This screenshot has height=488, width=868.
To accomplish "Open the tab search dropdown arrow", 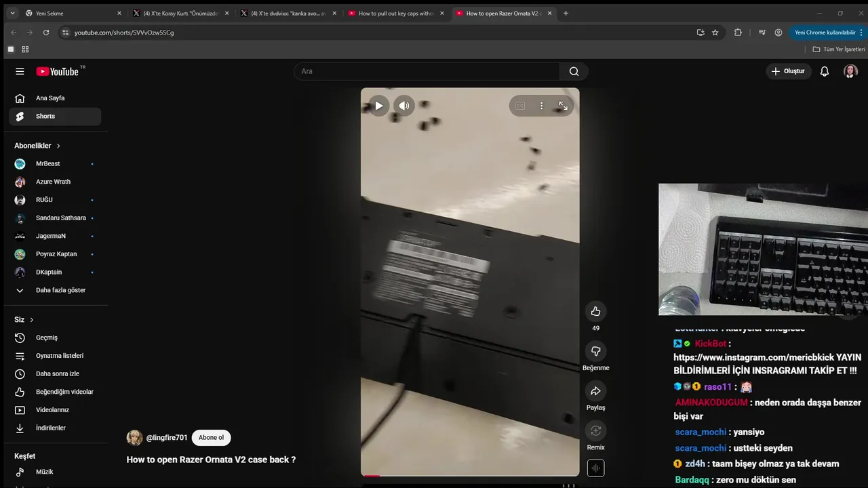I will tap(12, 13).
